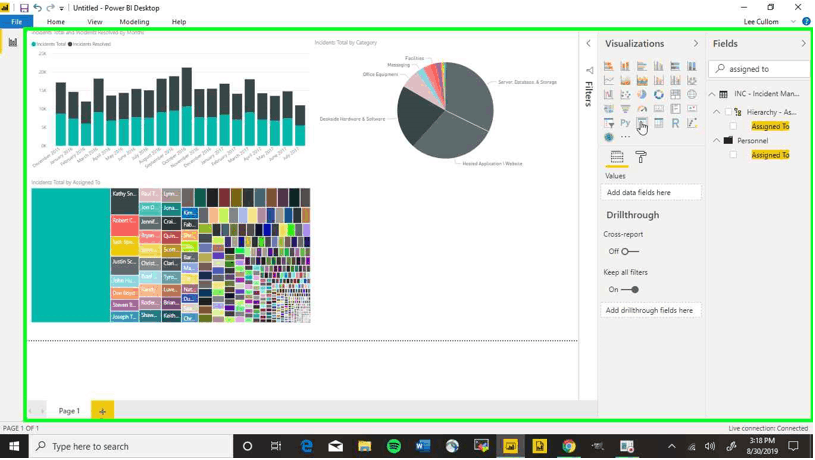Select the 100% stacked bar chart visual

tap(675, 66)
